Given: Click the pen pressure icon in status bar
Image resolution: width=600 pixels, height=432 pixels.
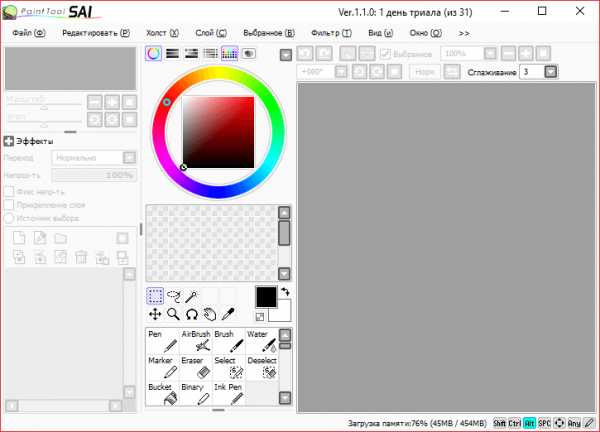Looking at the screenshot, I should (x=589, y=423).
